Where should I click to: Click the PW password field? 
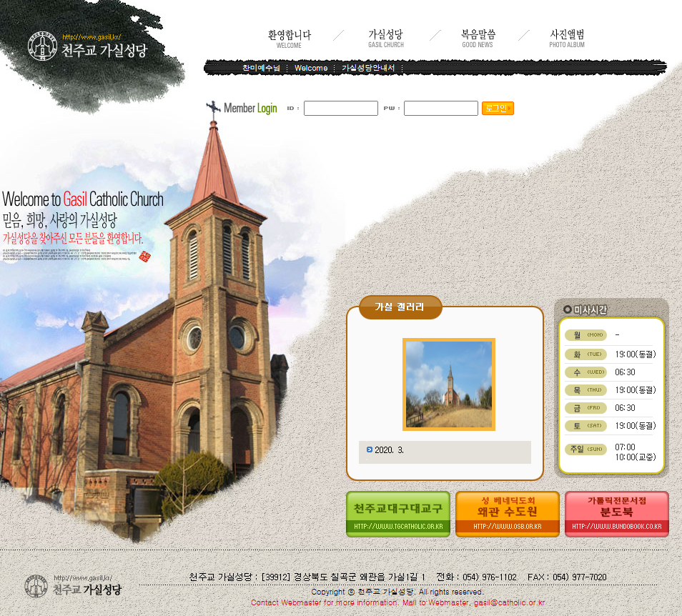click(x=441, y=108)
